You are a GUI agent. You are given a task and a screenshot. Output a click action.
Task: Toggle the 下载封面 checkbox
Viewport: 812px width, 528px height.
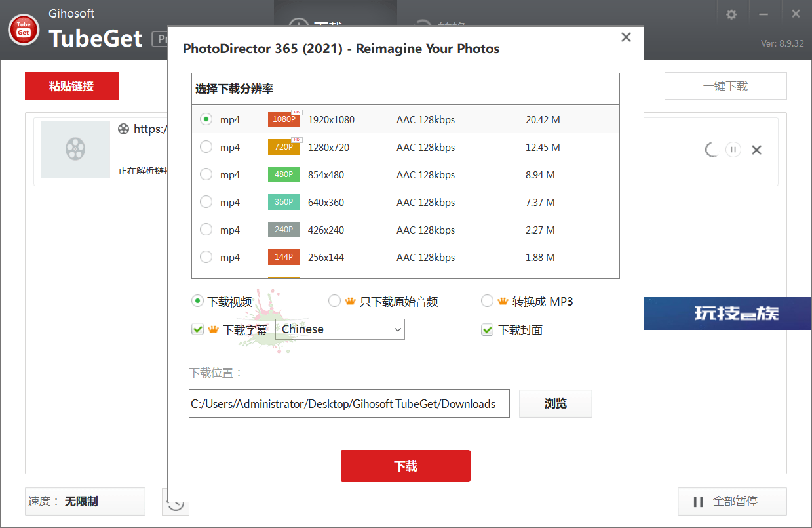pyautogui.click(x=487, y=329)
